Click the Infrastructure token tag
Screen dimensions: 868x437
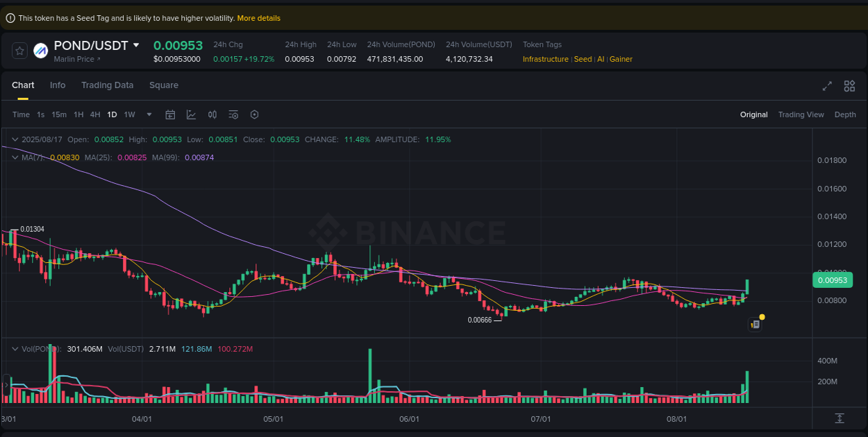pyautogui.click(x=546, y=59)
